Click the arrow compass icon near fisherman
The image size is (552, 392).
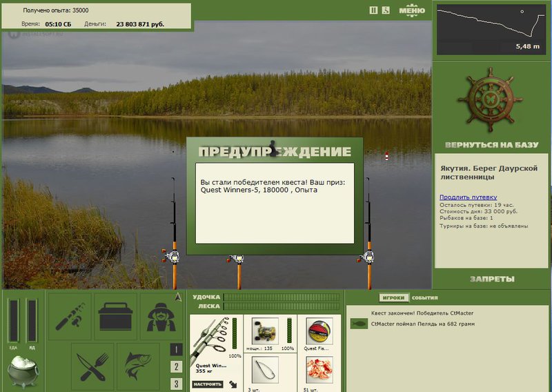click(x=178, y=297)
